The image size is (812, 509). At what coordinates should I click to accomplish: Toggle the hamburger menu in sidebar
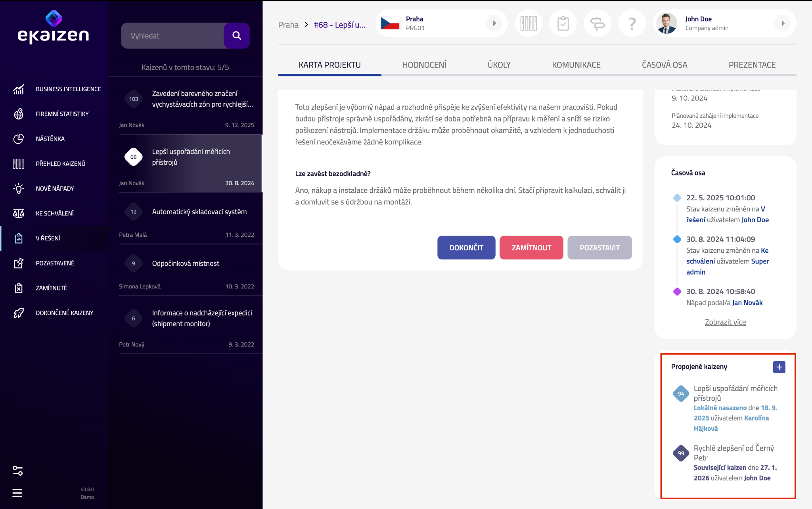point(17,493)
